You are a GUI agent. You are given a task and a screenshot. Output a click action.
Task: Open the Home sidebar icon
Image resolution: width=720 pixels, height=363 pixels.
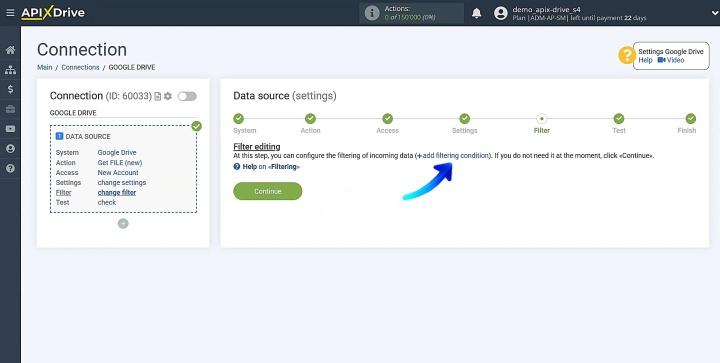(10, 50)
